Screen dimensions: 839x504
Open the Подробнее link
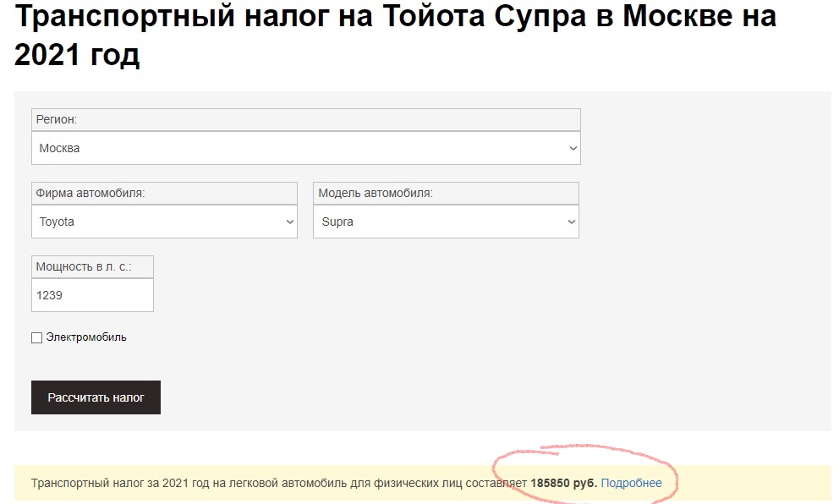(x=632, y=483)
